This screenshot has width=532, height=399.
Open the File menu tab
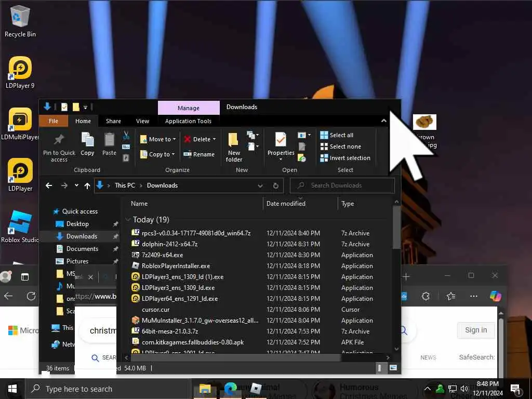click(54, 121)
